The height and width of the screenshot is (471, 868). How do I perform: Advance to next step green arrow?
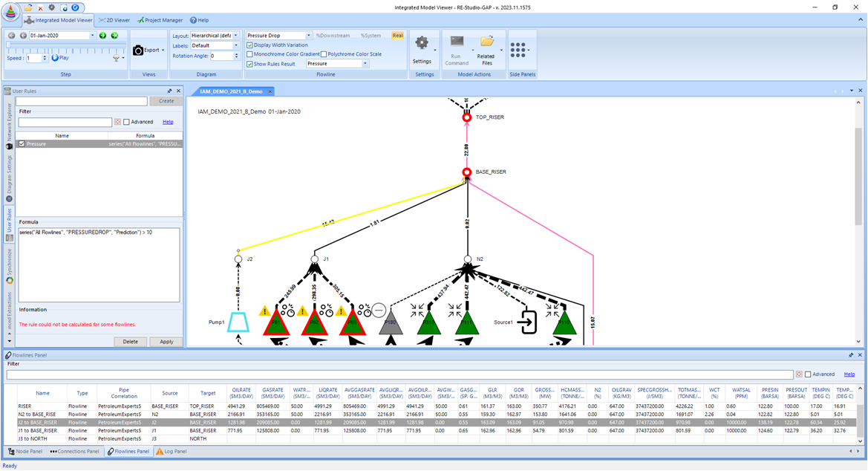coord(102,36)
